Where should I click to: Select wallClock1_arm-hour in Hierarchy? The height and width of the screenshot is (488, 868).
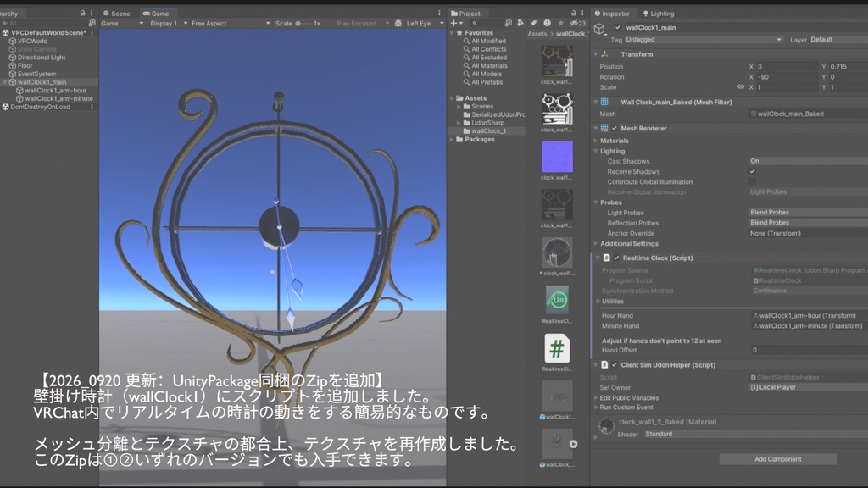(x=55, y=90)
